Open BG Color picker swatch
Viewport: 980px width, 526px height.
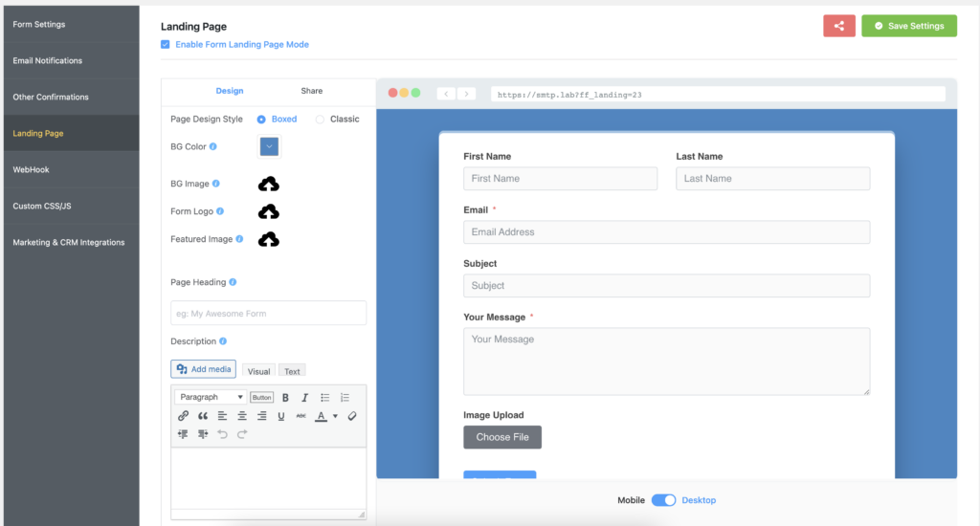[x=269, y=146]
